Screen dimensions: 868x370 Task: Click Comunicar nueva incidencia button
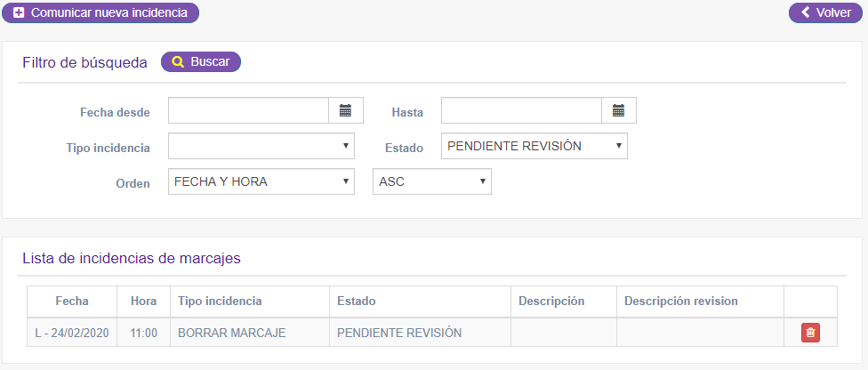point(100,12)
